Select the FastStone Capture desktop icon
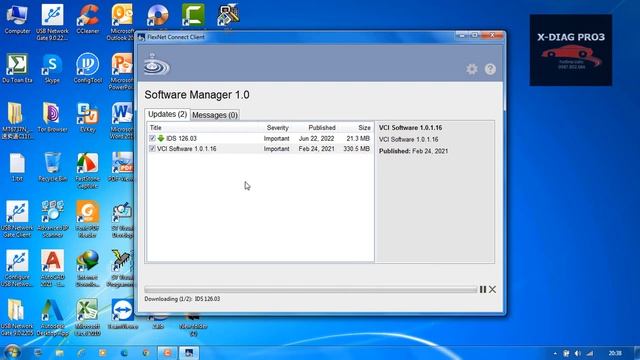The height and width of the screenshot is (360, 640). (88, 170)
